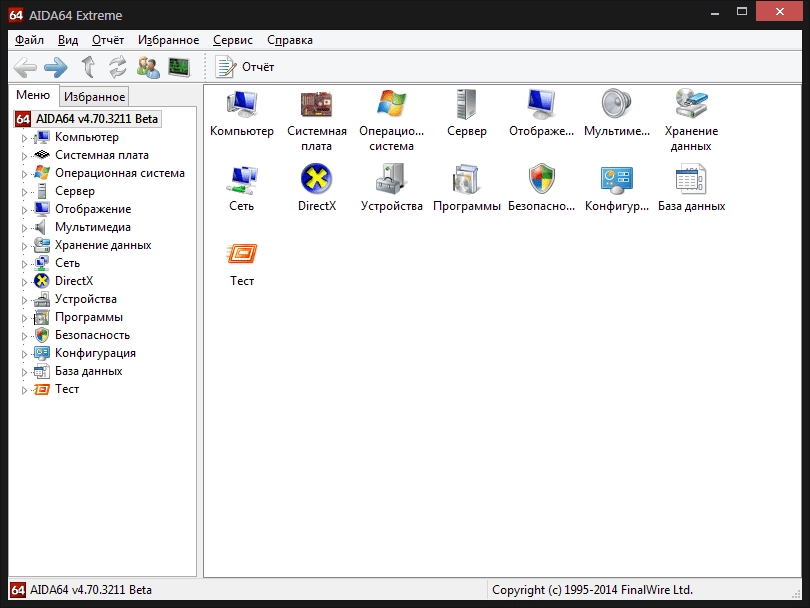Open the Вид menu
Screen dimensions: 810x608
[x=68, y=40]
